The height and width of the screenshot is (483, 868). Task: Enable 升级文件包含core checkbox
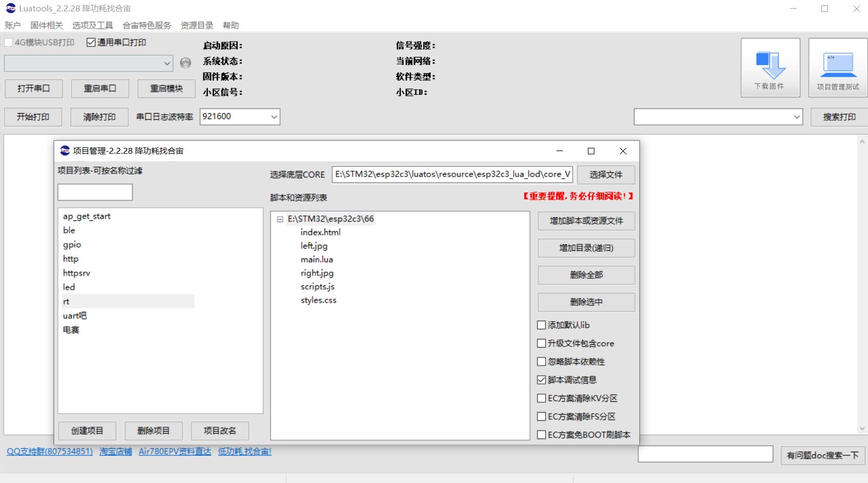[x=541, y=343]
